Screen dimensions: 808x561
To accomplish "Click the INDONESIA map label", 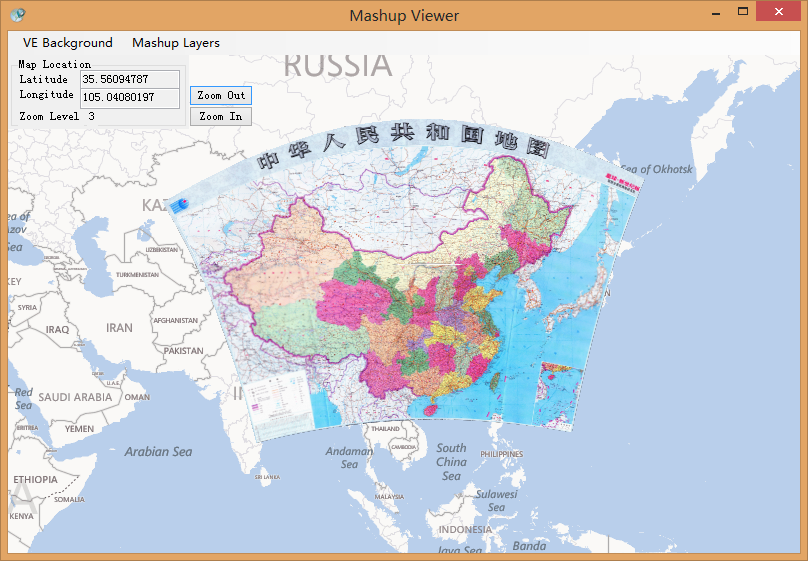I will point(465,530).
